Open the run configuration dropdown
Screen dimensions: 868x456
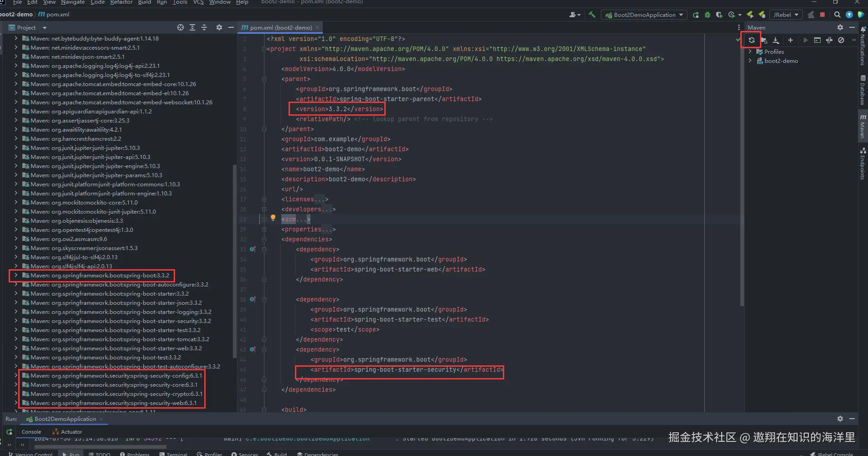pyautogui.click(x=644, y=15)
